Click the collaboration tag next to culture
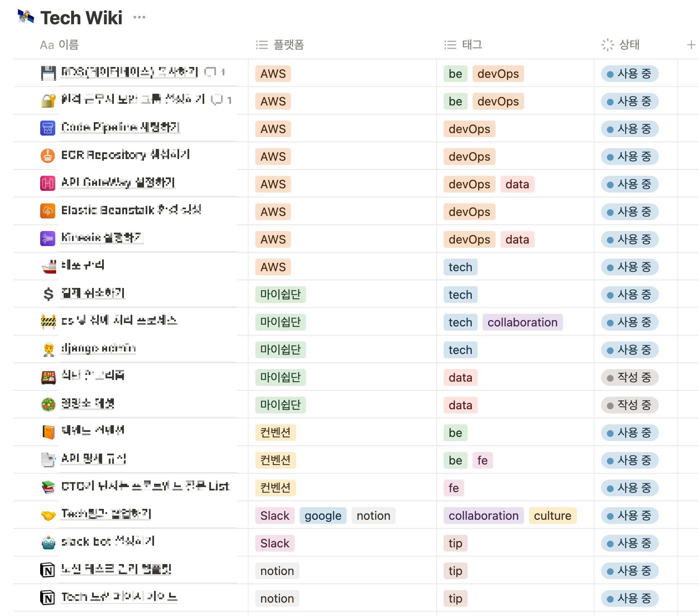699x616 pixels. pos(483,516)
